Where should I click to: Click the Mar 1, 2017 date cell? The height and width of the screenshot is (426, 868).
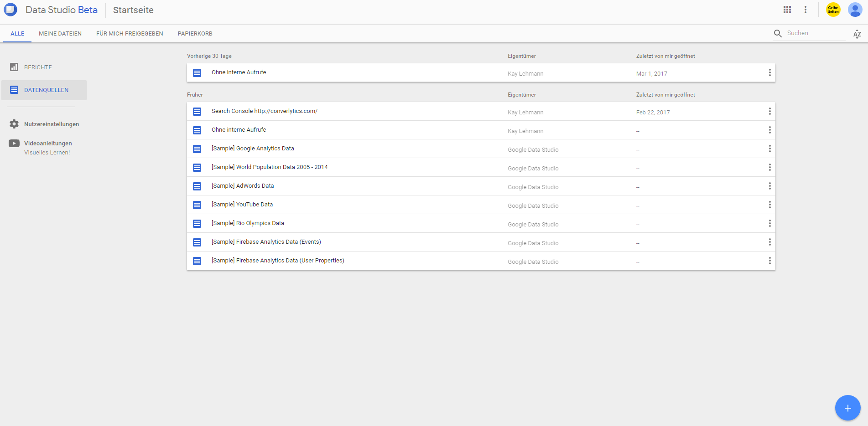pyautogui.click(x=651, y=74)
